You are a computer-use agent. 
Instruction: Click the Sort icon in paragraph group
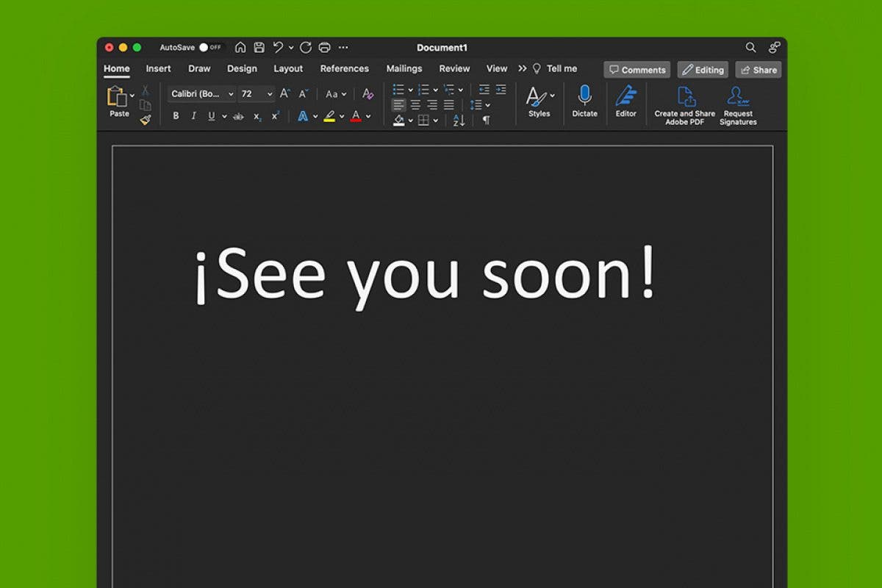[457, 120]
